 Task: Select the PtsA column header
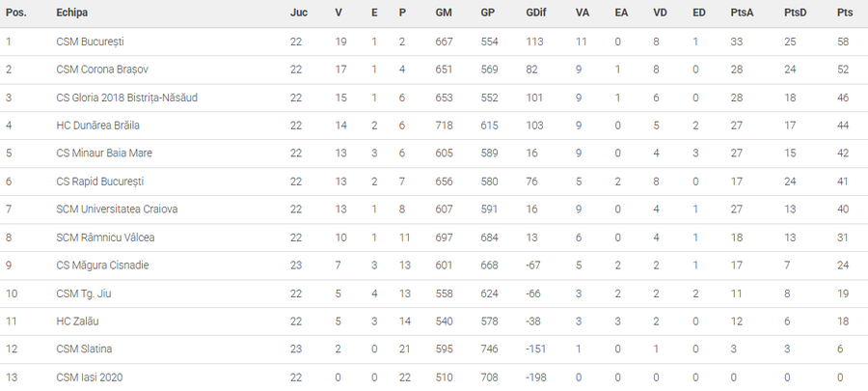coord(742,14)
